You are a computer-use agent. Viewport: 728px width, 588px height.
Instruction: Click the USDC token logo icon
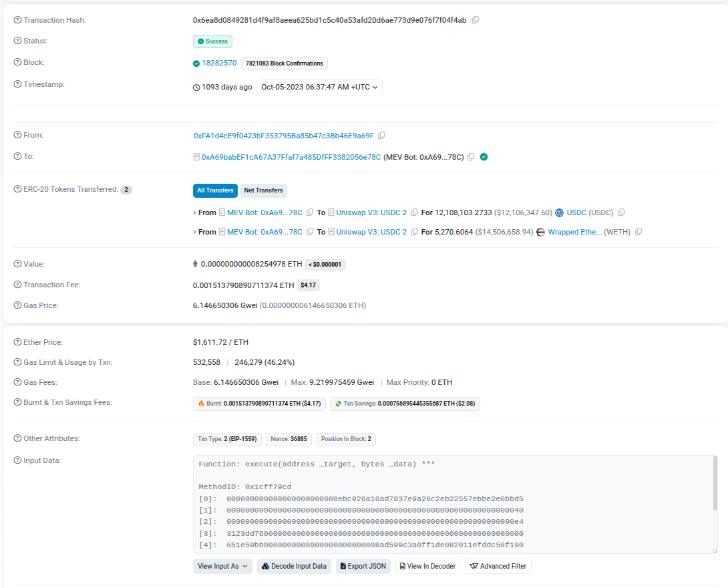(560, 212)
